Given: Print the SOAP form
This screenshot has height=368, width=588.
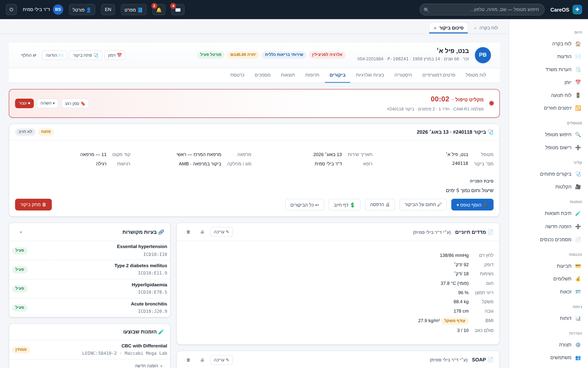Looking at the screenshot, I should 202,360.
